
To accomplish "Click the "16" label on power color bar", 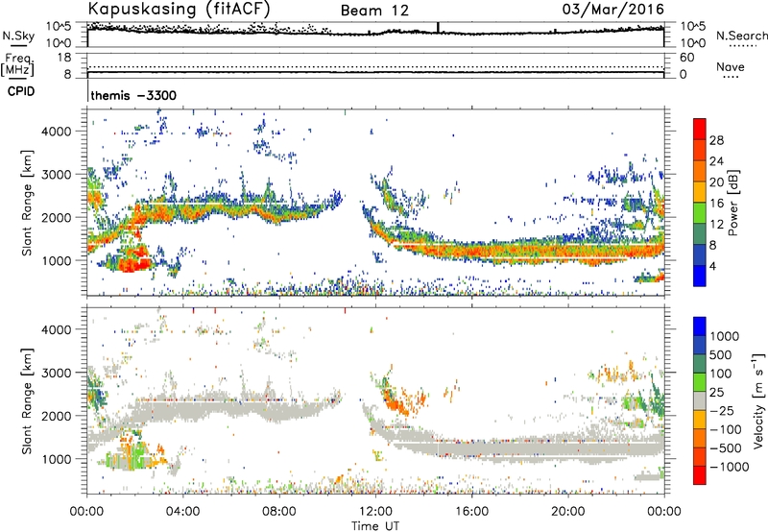I will [716, 204].
